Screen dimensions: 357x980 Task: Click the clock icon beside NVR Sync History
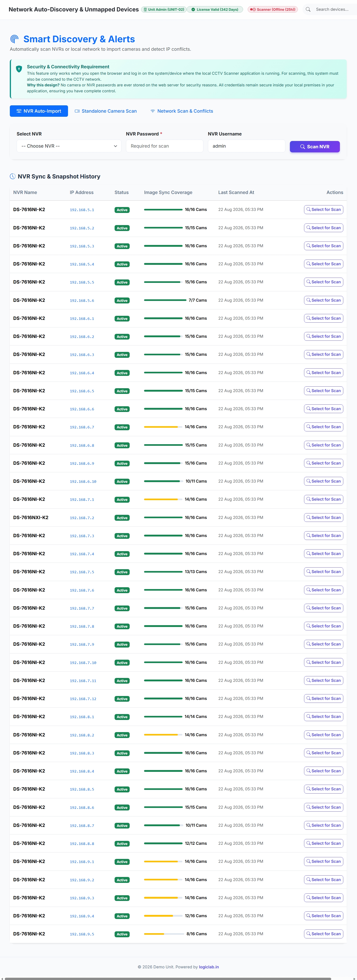(13, 177)
